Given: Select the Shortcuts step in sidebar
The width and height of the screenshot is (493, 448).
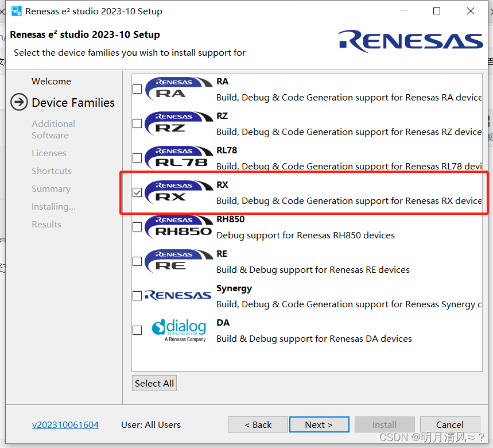Looking at the screenshot, I should pyautogui.click(x=52, y=171).
